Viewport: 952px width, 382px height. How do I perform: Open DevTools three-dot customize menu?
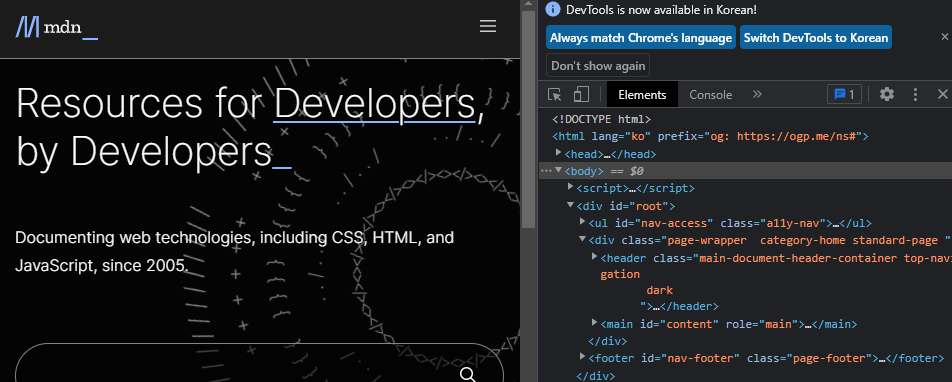pos(916,94)
